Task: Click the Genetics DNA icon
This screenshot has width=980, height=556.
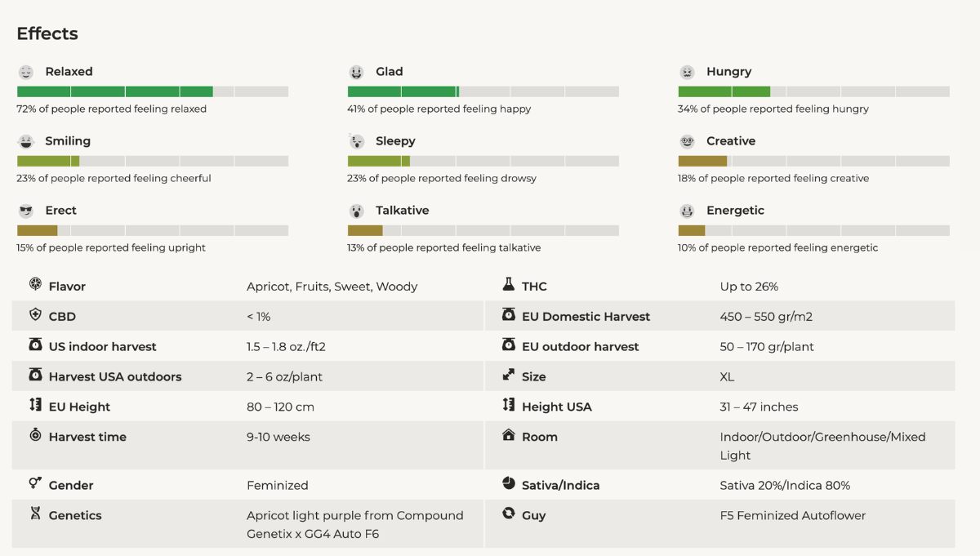Action: [x=35, y=514]
